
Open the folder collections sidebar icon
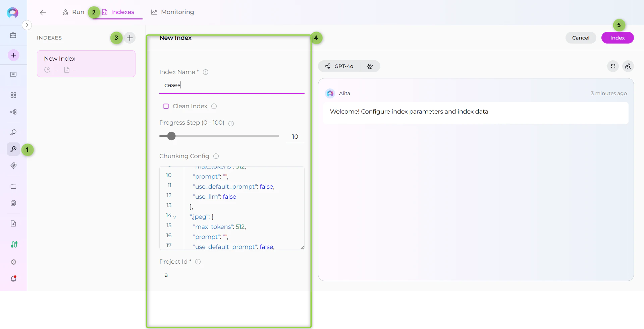[13, 187]
